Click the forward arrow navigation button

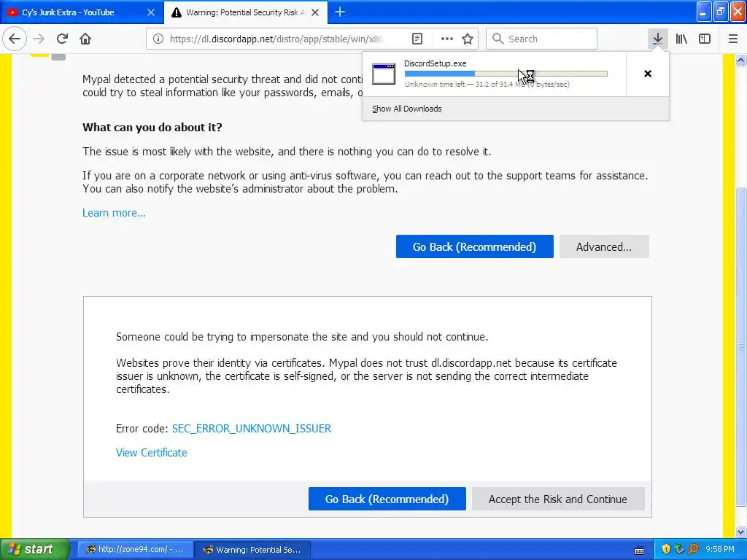39,39
